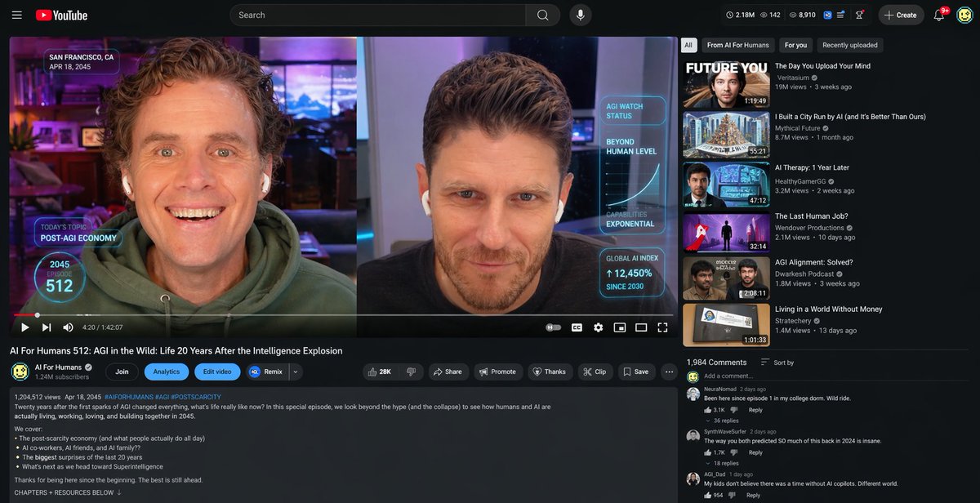The width and height of the screenshot is (980, 503).
Task: Open The Day You Upload Your Mind thumbnail
Action: point(726,85)
